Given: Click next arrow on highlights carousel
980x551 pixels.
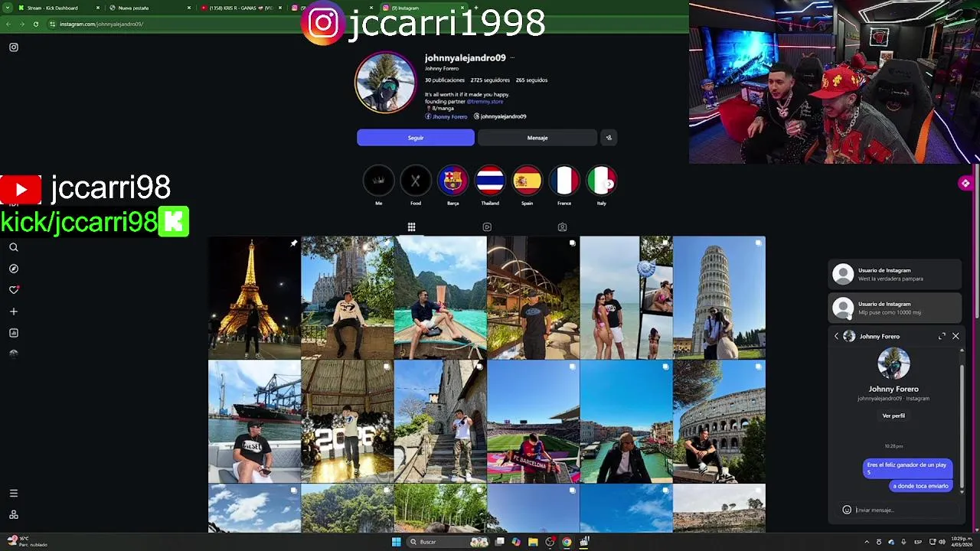Looking at the screenshot, I should coord(610,184).
